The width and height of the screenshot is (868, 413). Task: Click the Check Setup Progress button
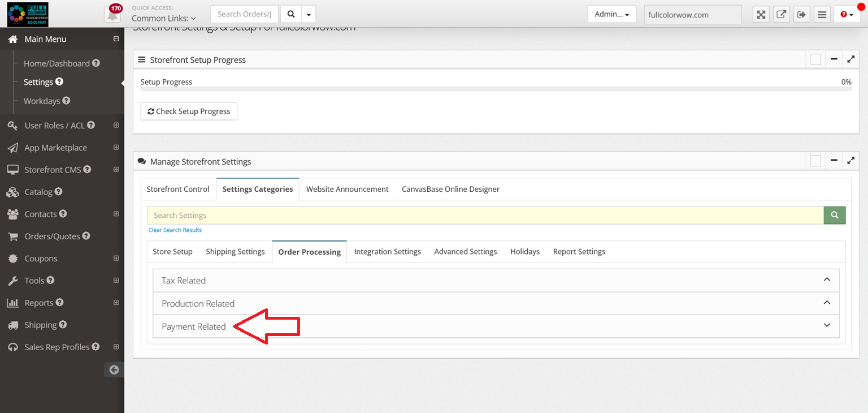point(189,111)
